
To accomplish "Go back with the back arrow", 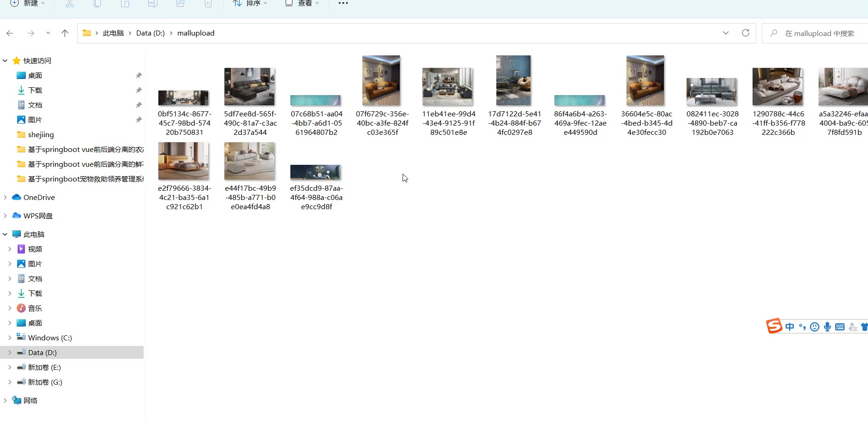I will click(10, 33).
